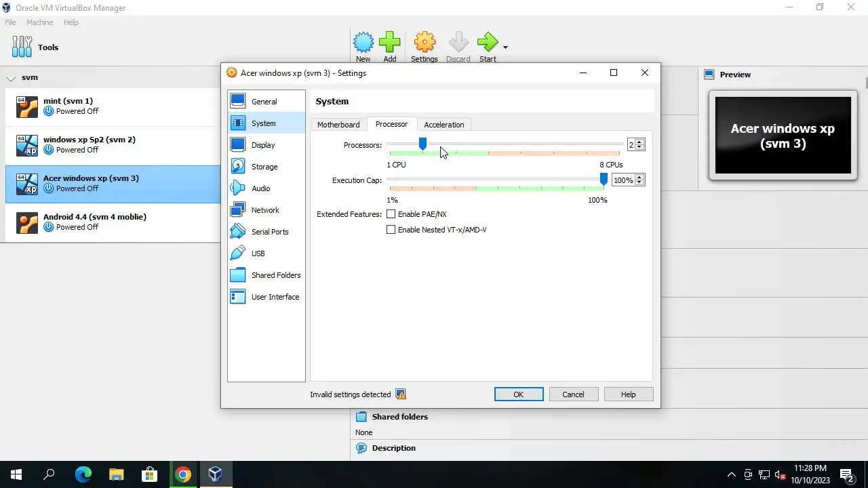868x488 pixels.
Task: Open Serial Ports settings category
Action: 266,232
